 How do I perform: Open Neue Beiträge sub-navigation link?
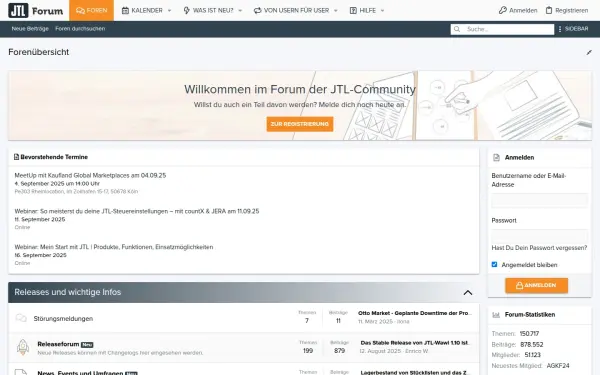coord(30,29)
